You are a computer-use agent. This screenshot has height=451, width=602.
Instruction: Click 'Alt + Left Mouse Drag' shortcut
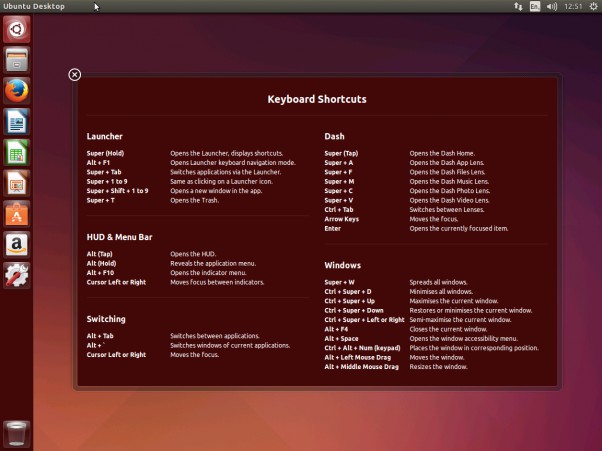tap(357, 357)
